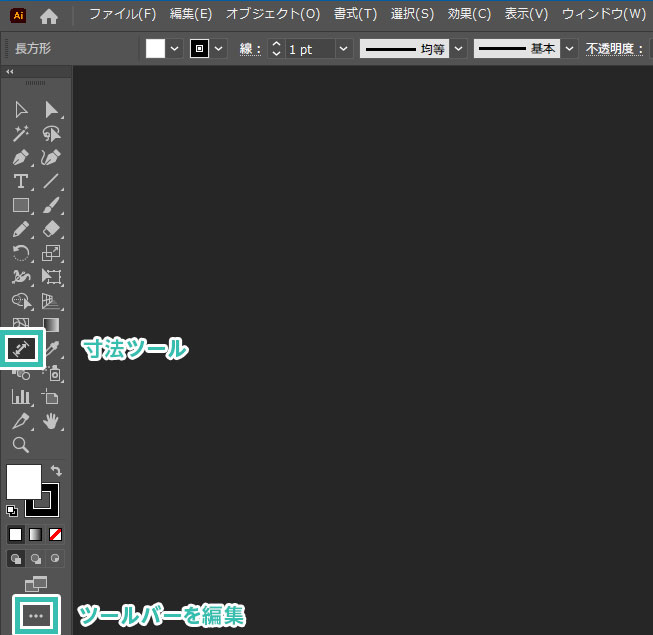653x635 pixels.
Task: Select the Selection tool (outline arrow)
Action: pyautogui.click(x=21, y=110)
